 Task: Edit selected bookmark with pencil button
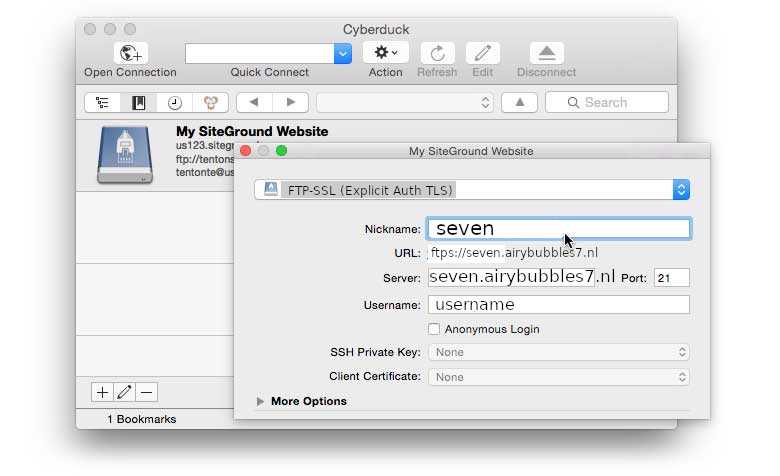pos(124,392)
